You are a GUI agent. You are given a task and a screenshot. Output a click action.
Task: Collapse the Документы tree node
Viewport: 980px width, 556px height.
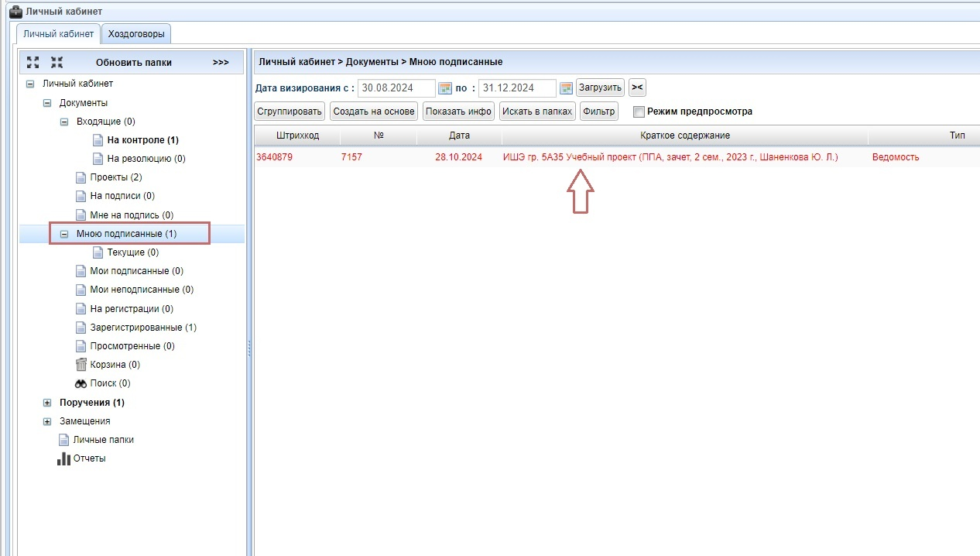pos(47,102)
